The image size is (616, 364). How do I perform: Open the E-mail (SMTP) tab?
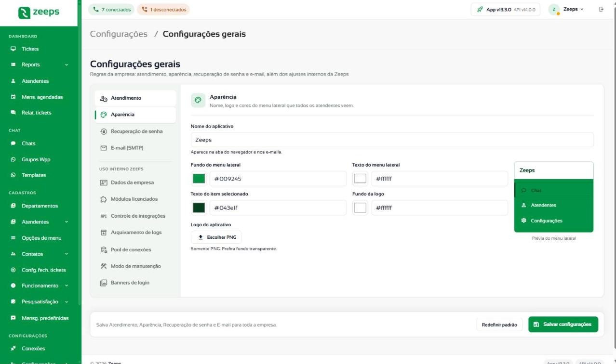coord(135,148)
